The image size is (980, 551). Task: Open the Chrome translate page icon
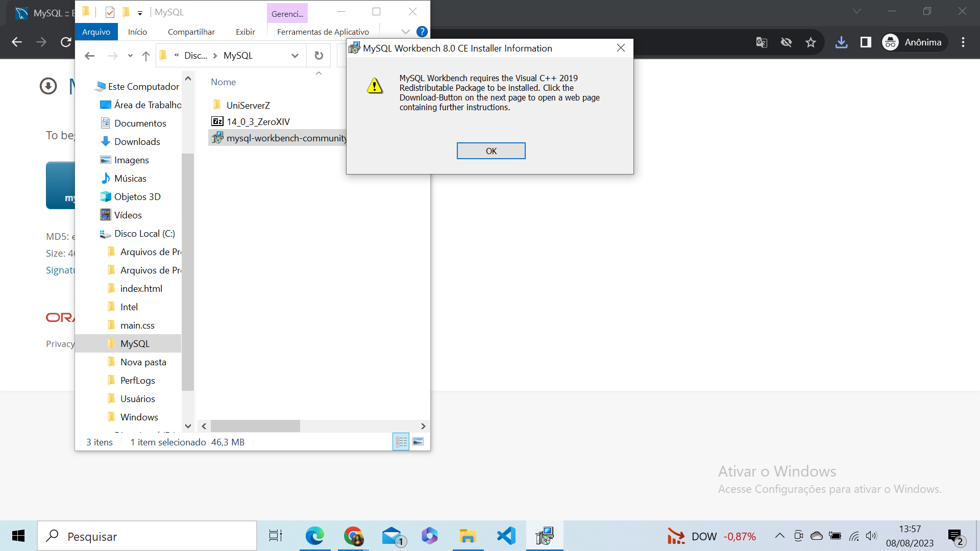(x=762, y=42)
